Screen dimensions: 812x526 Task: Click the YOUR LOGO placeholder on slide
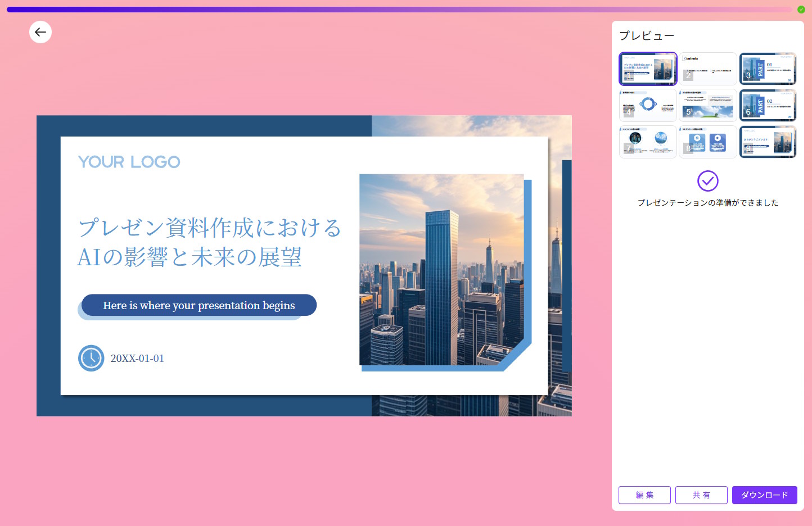[129, 162]
